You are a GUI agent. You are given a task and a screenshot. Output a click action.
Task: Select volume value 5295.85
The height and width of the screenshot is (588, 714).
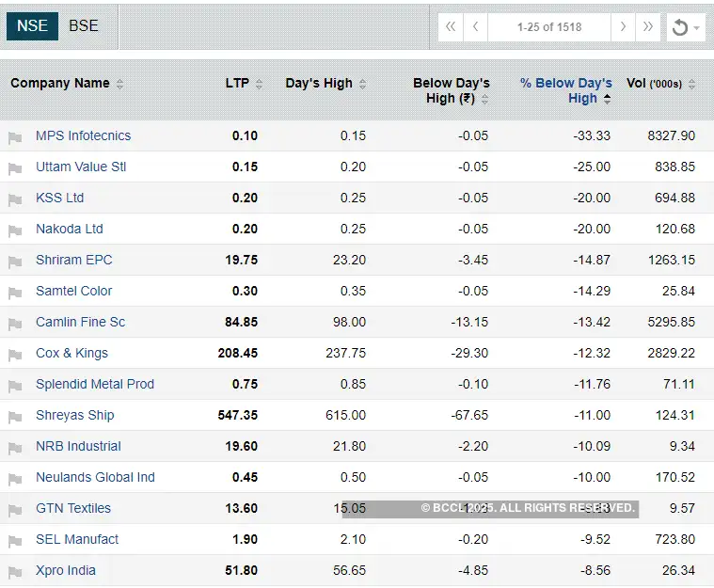pos(671,322)
